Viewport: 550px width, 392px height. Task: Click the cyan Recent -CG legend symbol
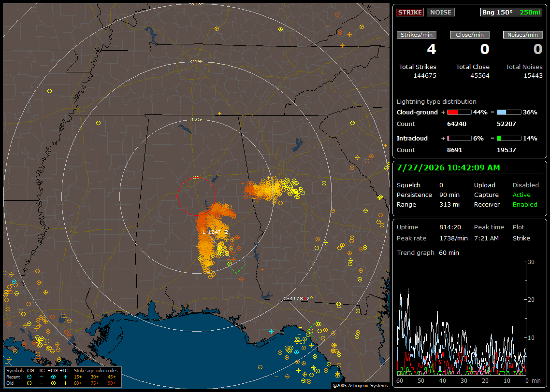click(29, 377)
